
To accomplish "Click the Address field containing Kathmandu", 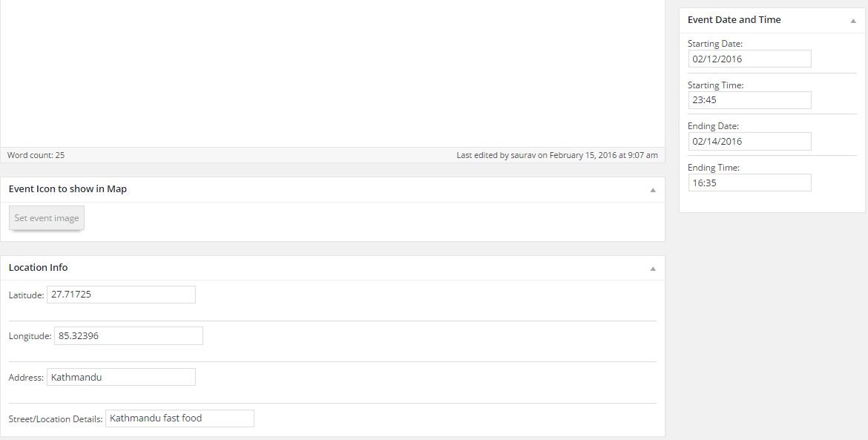I will (x=121, y=377).
